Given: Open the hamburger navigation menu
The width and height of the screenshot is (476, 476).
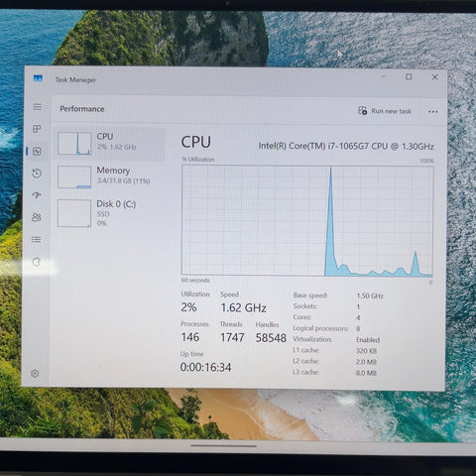Looking at the screenshot, I should pyautogui.click(x=38, y=107).
